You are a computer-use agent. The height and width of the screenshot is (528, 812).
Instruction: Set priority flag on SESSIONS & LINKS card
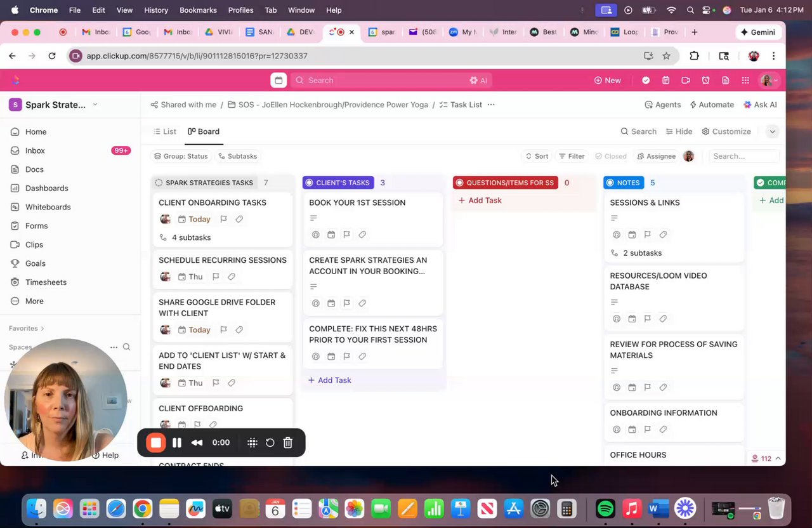[x=647, y=234]
